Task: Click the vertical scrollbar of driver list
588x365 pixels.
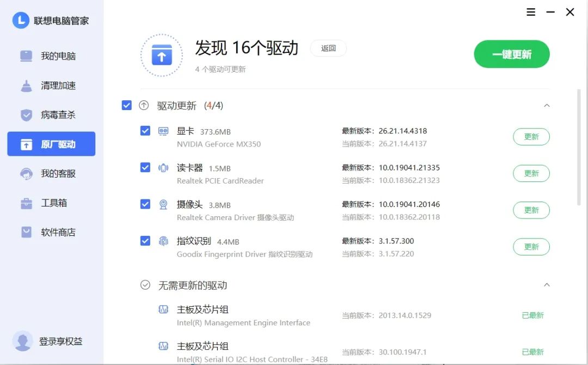Action: (579, 147)
